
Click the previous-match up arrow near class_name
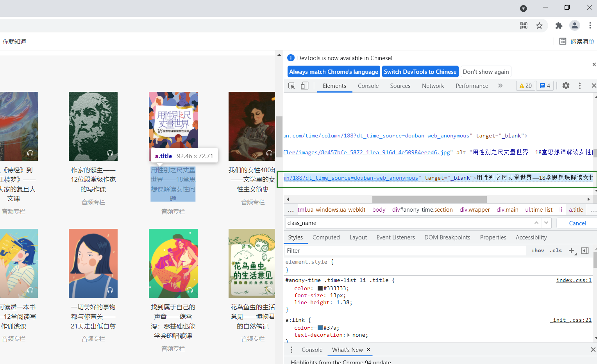[x=536, y=223]
